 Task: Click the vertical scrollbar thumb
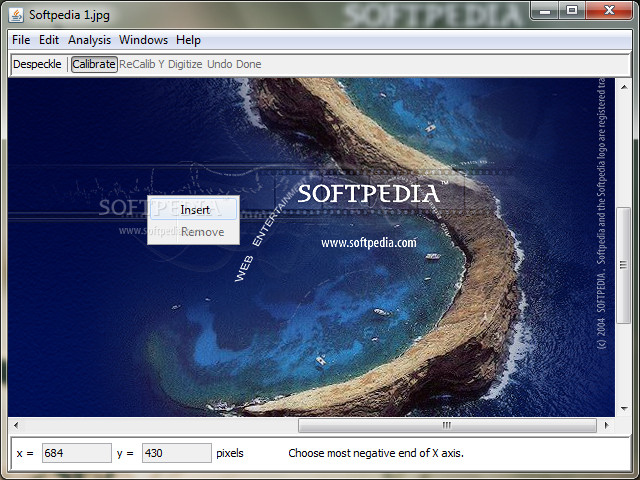pyautogui.click(x=624, y=265)
